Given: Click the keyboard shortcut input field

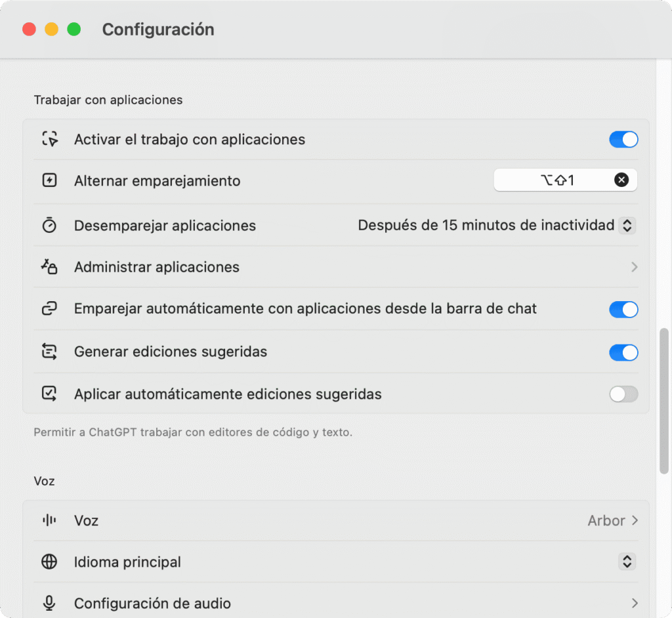Looking at the screenshot, I should [x=564, y=180].
